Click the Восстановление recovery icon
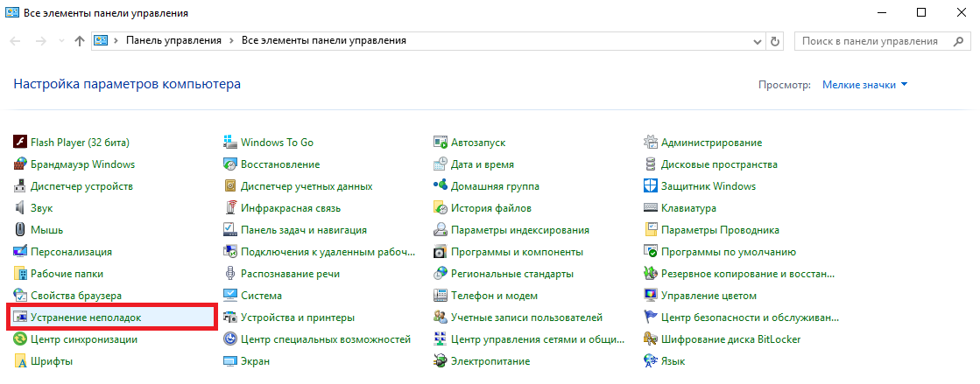This screenshot has width=980, height=384. [230, 164]
